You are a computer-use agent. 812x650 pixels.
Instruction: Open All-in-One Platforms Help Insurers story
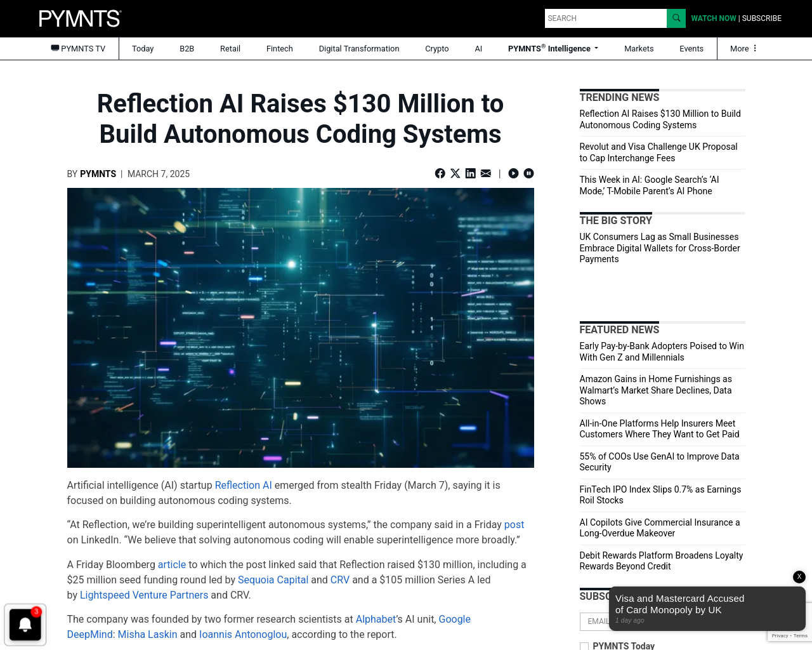(660, 428)
